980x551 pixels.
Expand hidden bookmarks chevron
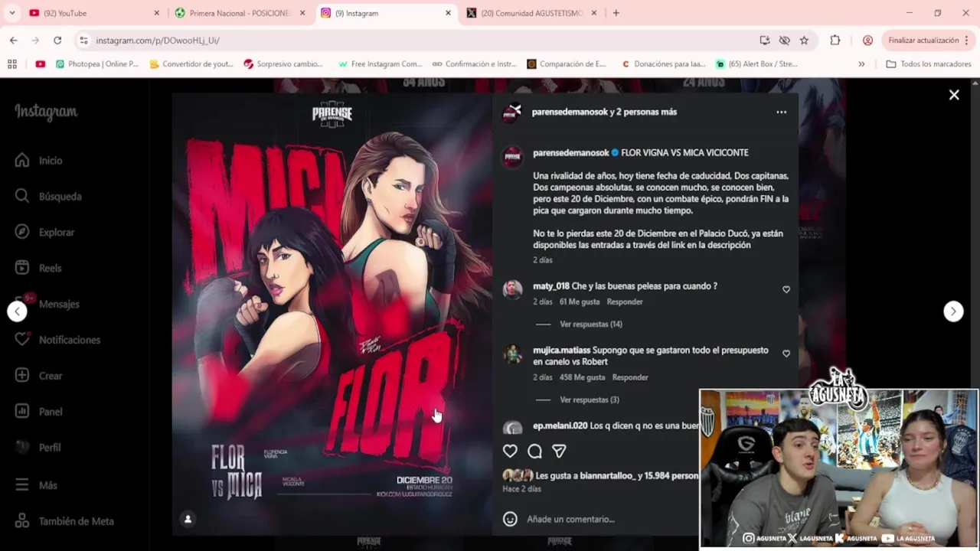click(861, 64)
